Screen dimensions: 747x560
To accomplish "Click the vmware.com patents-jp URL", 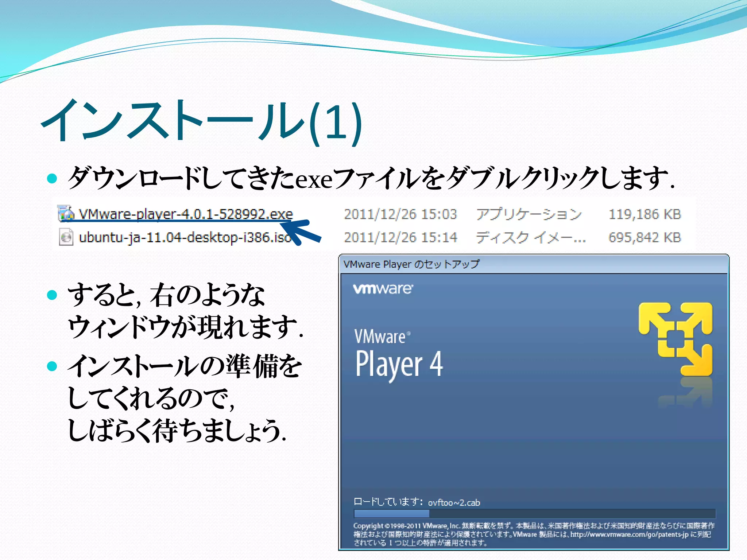I will point(629,534).
